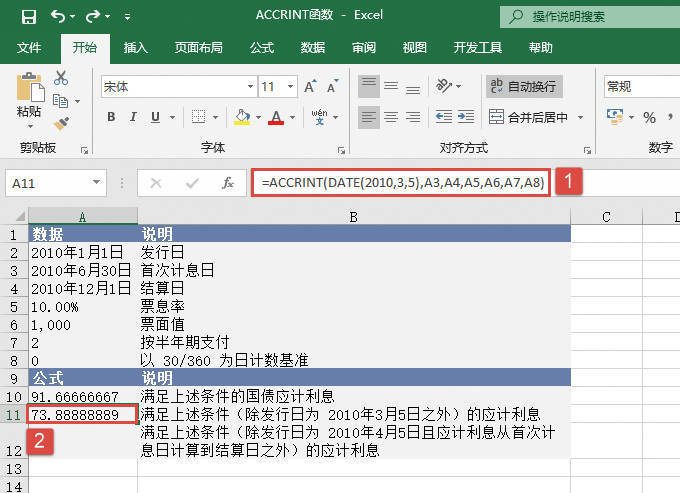Click the Orientation text angle icon
This screenshot has height=493, width=680.
click(444, 86)
